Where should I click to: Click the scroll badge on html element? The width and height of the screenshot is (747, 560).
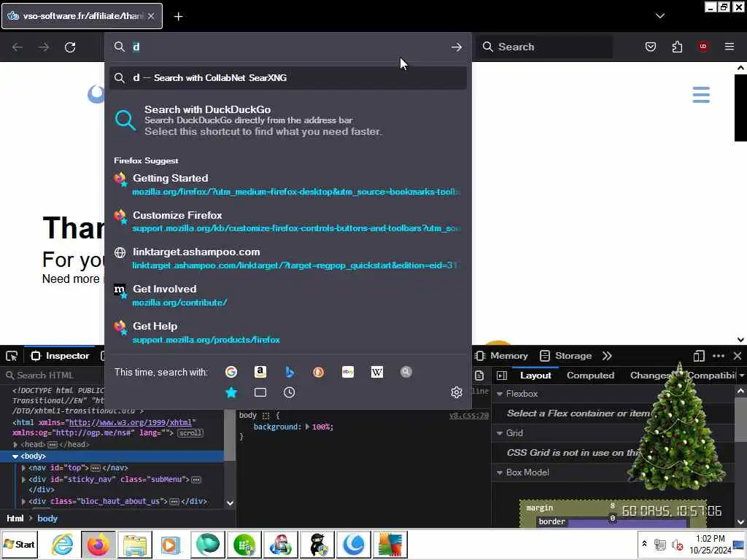pos(190,433)
